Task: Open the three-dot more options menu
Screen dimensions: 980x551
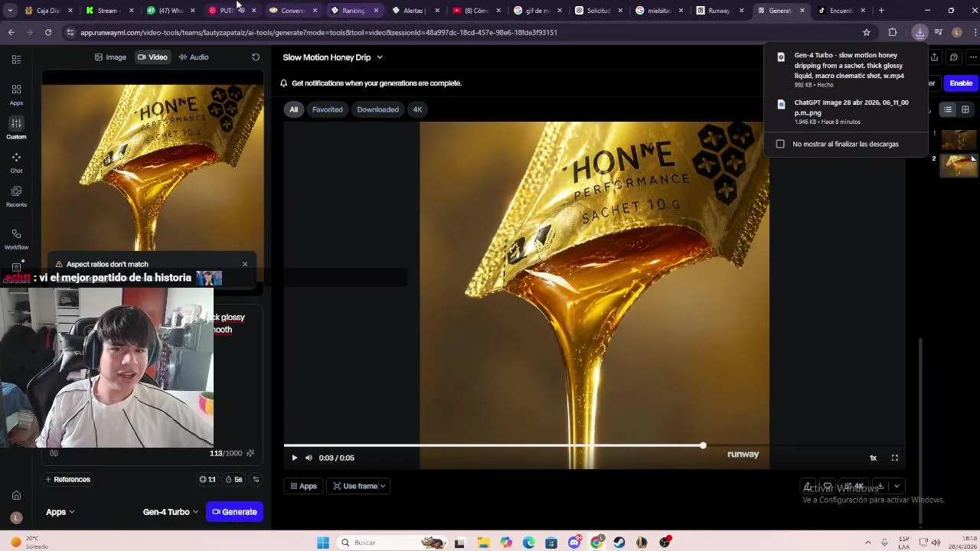Action: tap(973, 57)
